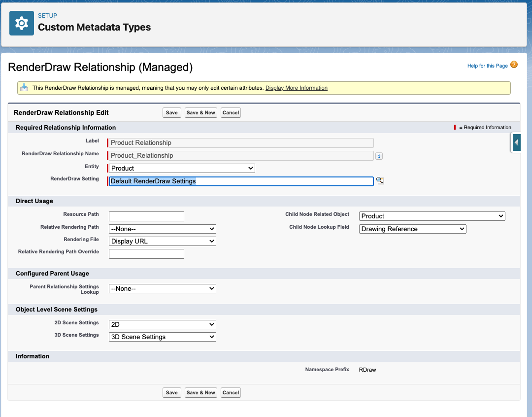Click into the Resource Path text field
532x417 pixels.
pos(146,216)
